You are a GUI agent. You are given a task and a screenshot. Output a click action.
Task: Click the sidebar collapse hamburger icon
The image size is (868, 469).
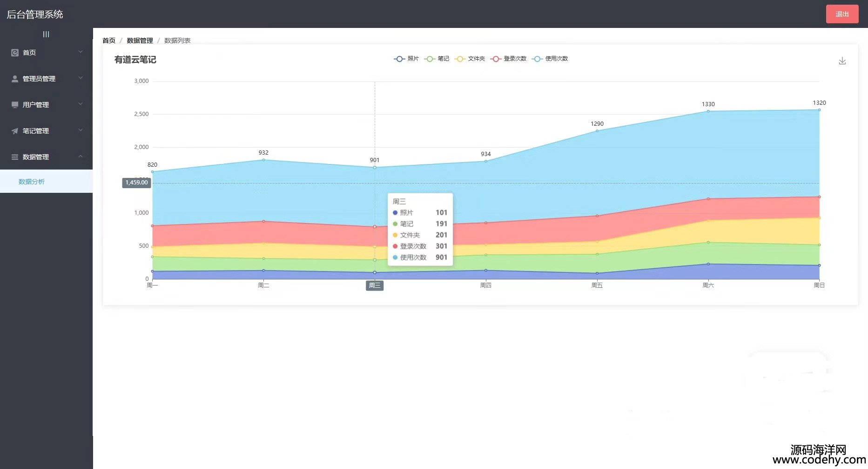coord(46,34)
